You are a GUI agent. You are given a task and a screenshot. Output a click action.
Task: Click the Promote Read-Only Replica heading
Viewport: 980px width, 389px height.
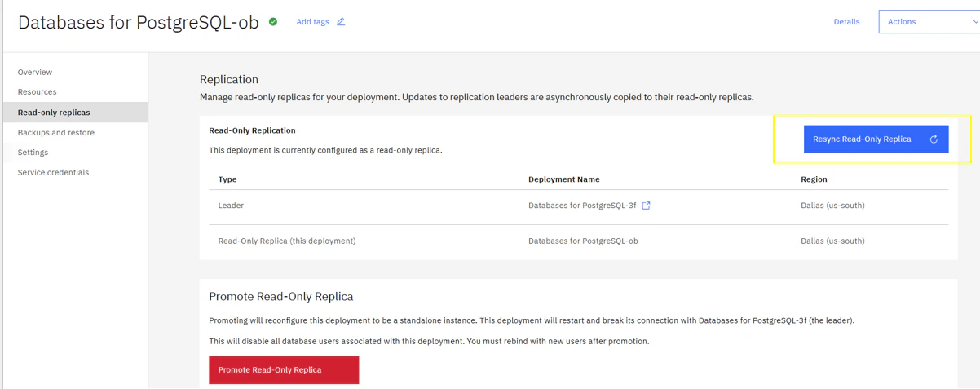point(281,297)
